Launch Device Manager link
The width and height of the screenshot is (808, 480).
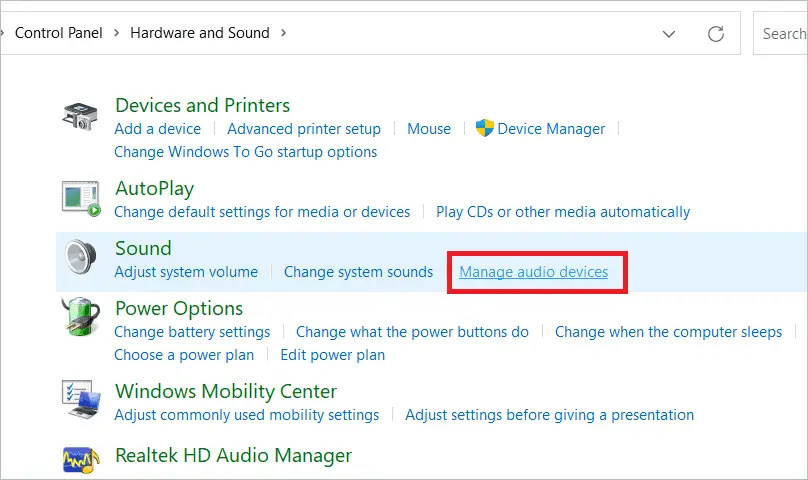(551, 128)
